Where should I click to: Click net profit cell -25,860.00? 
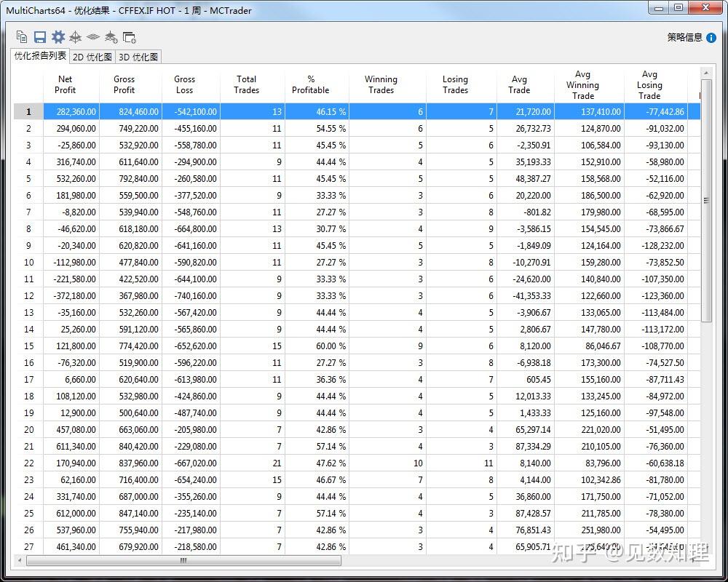tap(71, 145)
